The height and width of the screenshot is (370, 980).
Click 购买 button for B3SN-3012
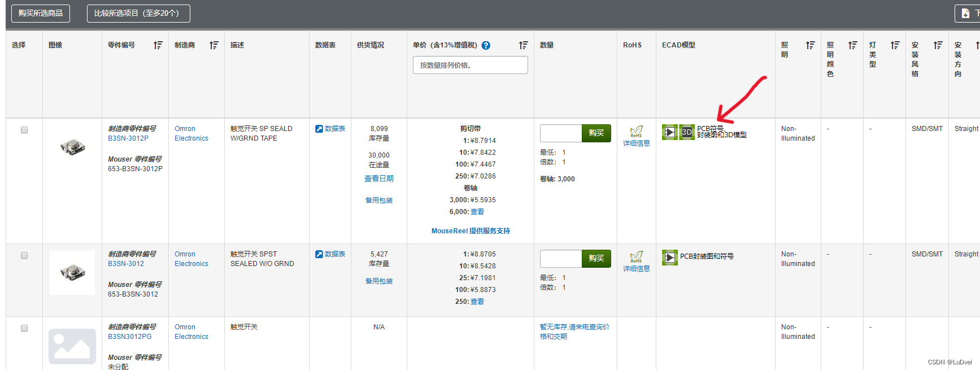pyautogui.click(x=596, y=259)
